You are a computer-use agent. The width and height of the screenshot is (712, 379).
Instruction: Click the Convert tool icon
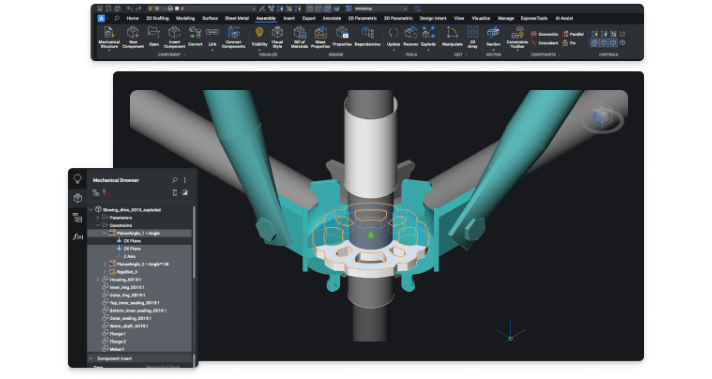click(195, 36)
